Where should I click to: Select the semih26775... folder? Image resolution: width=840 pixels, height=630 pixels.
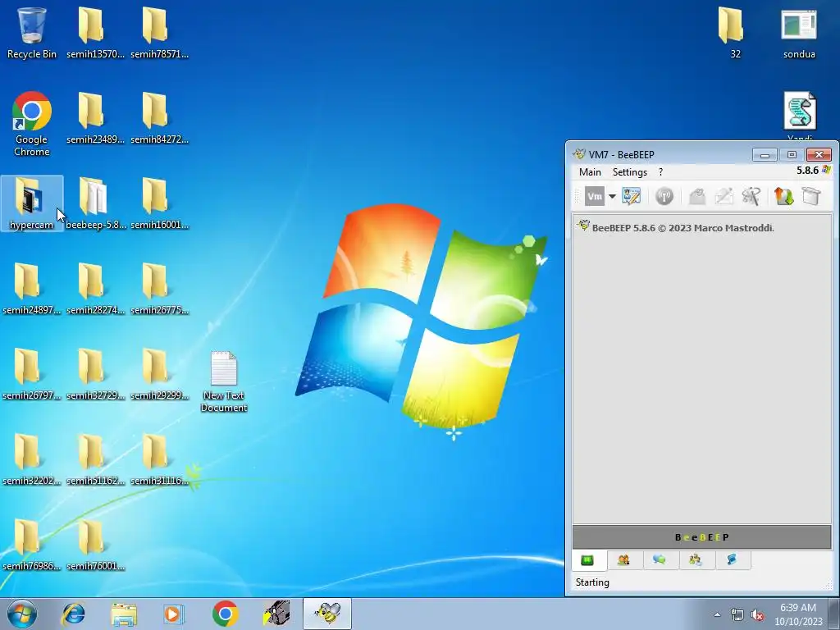(159, 289)
